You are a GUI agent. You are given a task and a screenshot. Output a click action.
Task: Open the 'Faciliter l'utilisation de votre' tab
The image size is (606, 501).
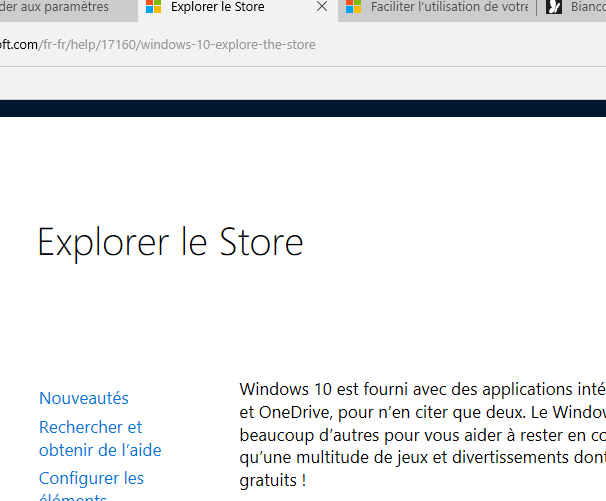(x=437, y=9)
